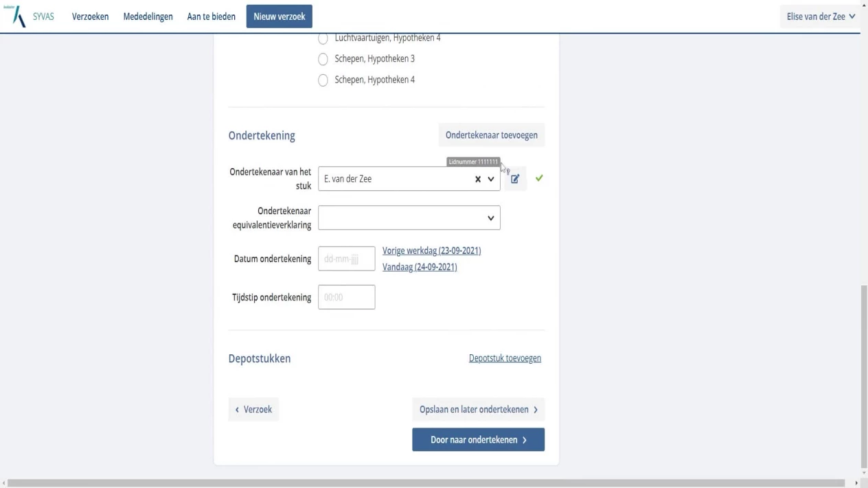The height and width of the screenshot is (488, 868).
Task: Expand Ondertekenaar van het stuk dropdown
Action: click(491, 179)
